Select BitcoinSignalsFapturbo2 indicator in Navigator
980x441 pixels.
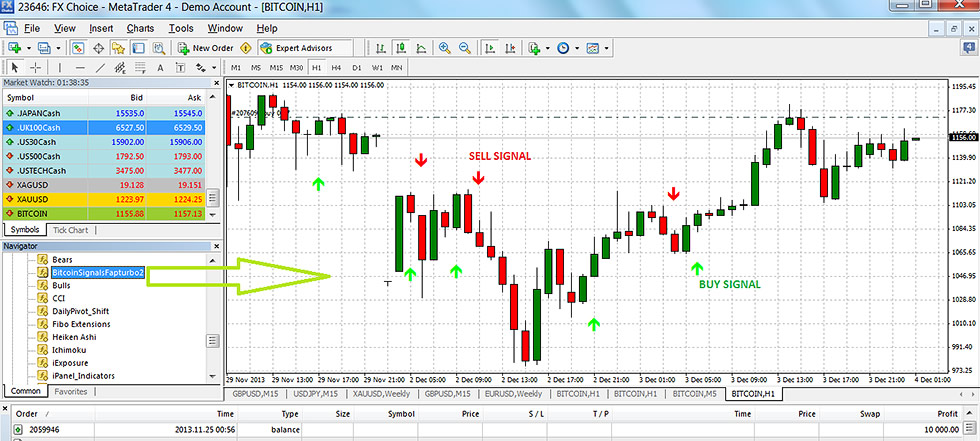click(98, 272)
